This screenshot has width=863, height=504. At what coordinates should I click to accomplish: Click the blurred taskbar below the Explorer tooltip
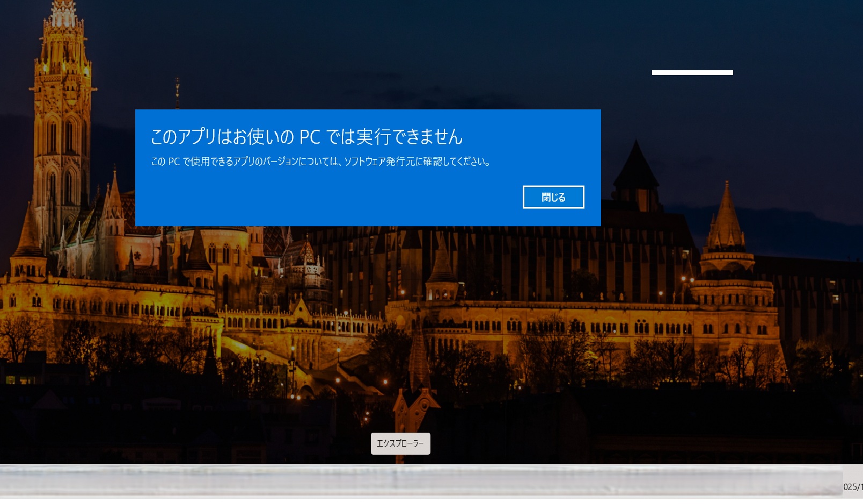point(400,480)
